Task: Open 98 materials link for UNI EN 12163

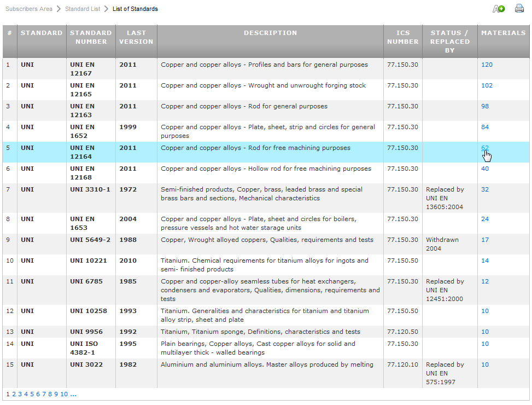Action: click(x=485, y=106)
